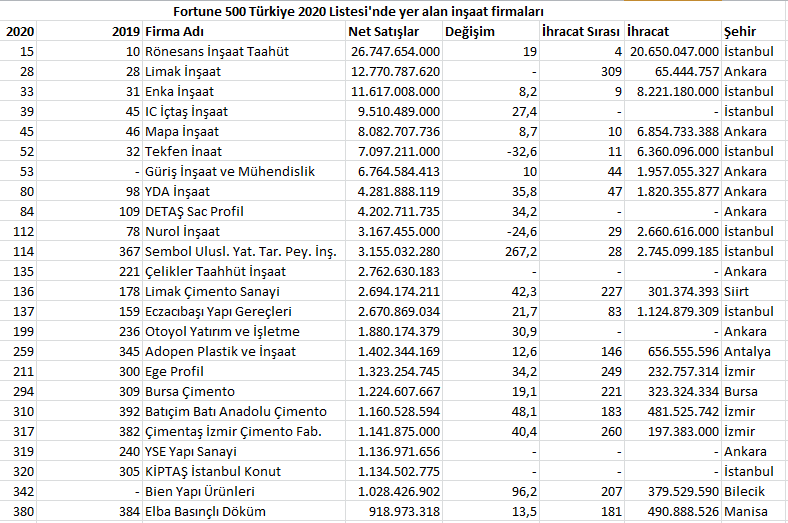Select export value 20.650.047.000
788x523 pixels.
[674, 52]
